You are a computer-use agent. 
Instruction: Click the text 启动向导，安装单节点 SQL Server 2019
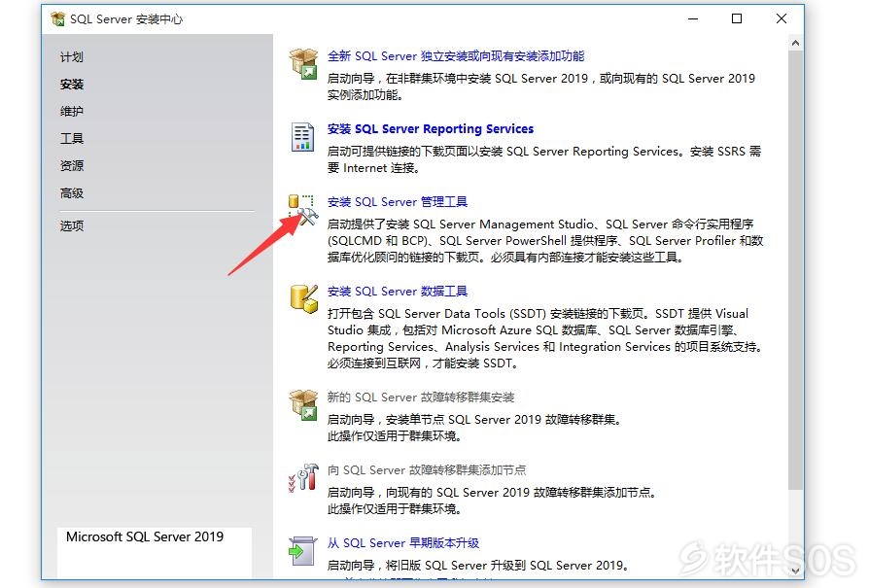click(x=473, y=420)
